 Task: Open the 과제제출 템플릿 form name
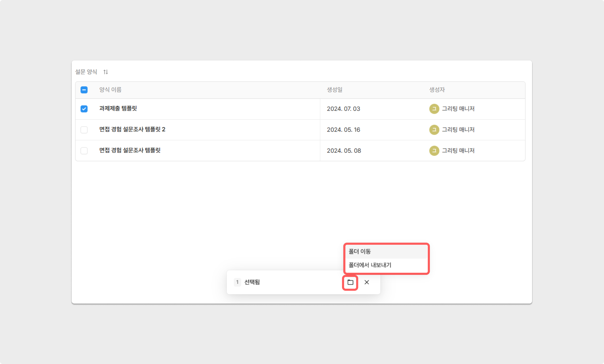pyautogui.click(x=118, y=109)
